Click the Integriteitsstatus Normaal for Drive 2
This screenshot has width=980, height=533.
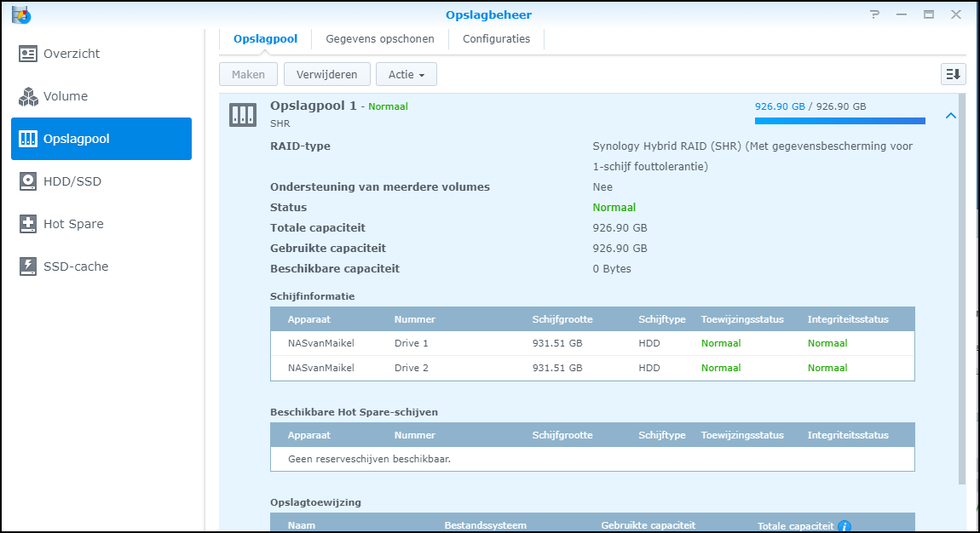coord(827,368)
